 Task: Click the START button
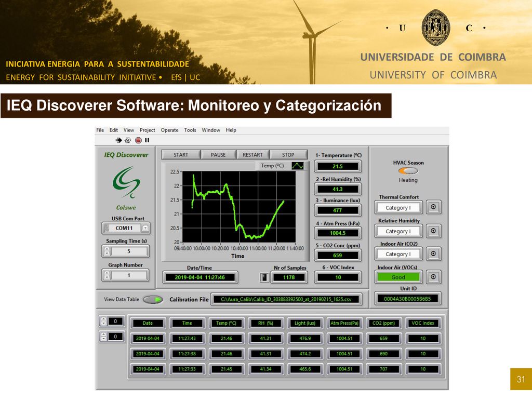pos(181,155)
